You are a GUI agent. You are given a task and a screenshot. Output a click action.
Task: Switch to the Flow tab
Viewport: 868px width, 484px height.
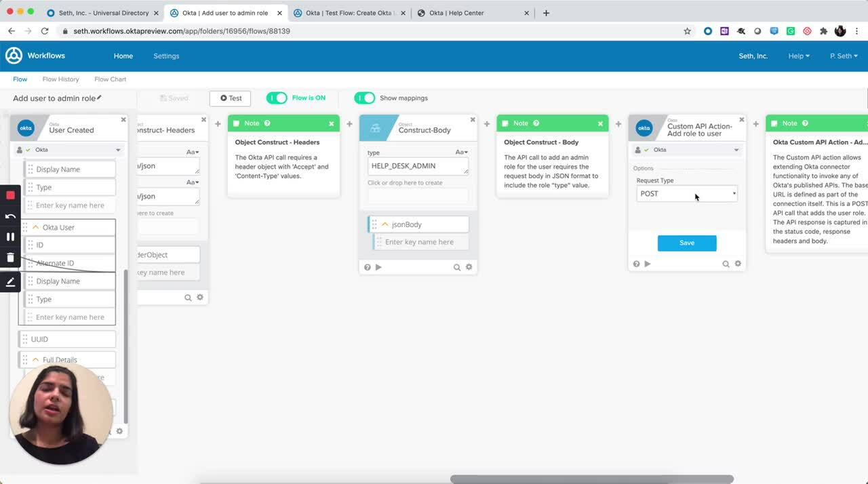20,79
